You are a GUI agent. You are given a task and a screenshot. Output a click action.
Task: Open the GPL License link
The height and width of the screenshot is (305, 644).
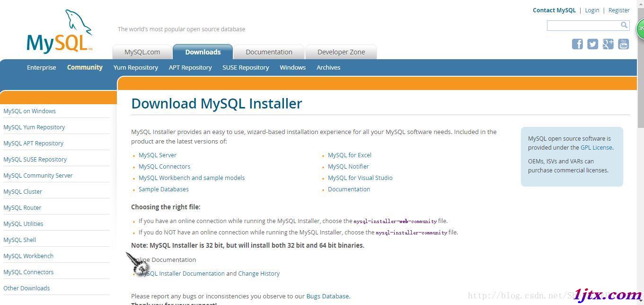[596, 147]
